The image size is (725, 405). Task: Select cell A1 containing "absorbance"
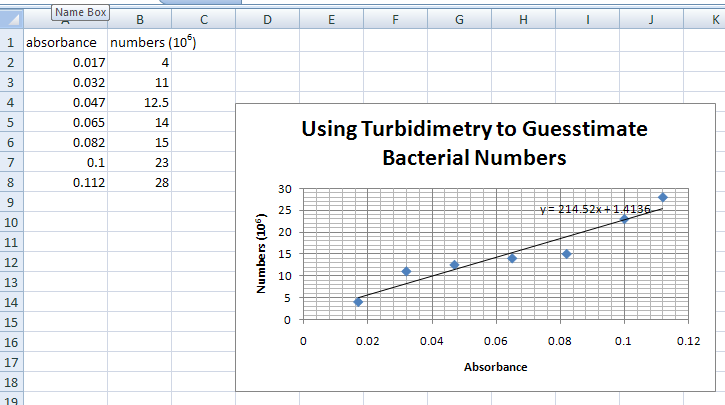[x=62, y=43]
